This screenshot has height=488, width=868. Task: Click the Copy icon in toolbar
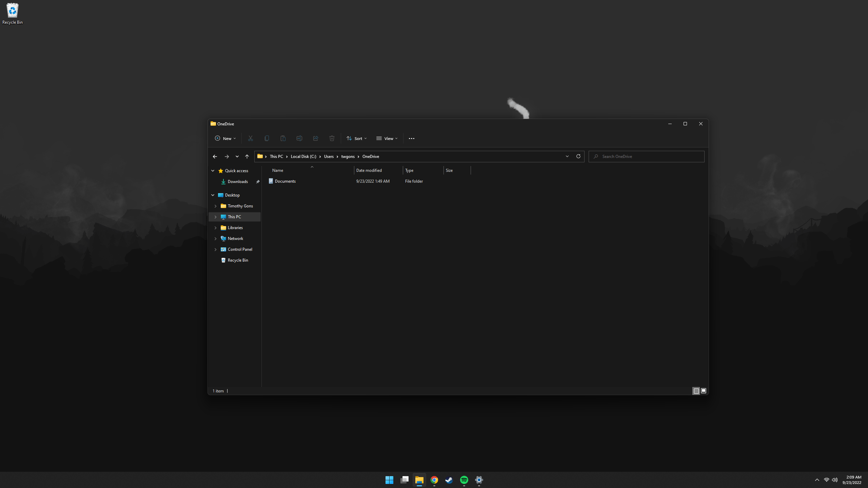click(267, 138)
